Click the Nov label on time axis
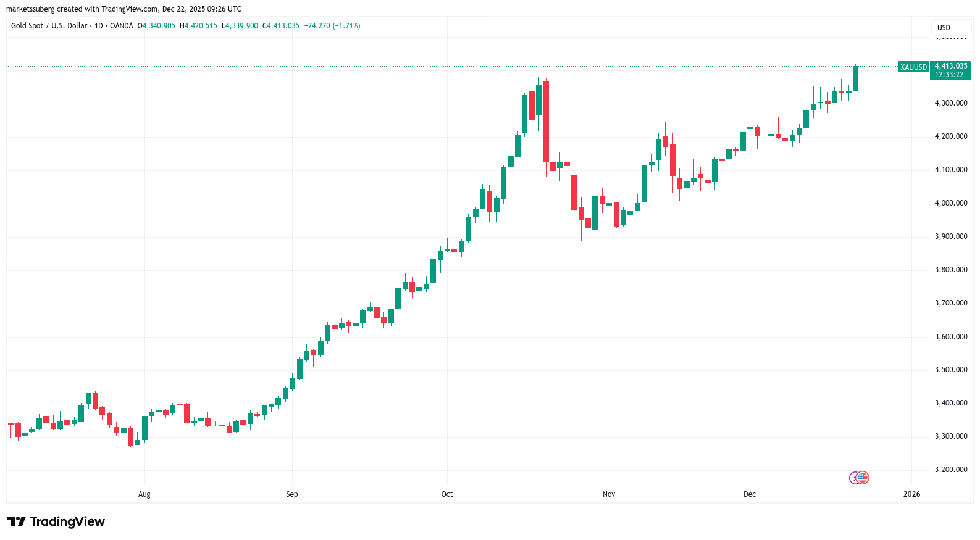The width and height of the screenshot is (980, 540). (x=609, y=494)
